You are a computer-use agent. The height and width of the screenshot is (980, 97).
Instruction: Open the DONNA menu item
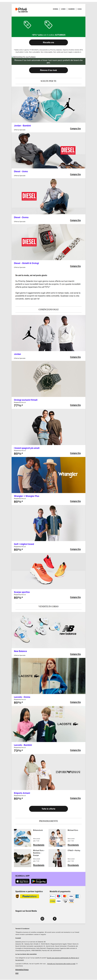pos(56,9)
